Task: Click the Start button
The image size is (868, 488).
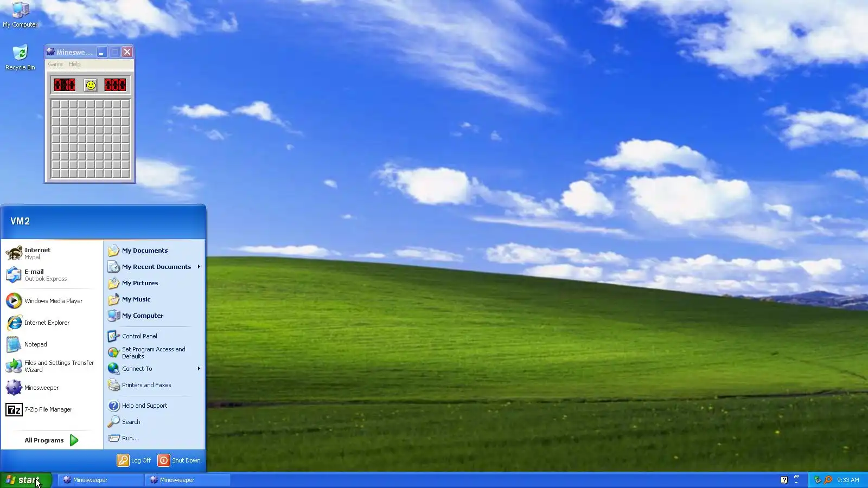Action: 25,480
